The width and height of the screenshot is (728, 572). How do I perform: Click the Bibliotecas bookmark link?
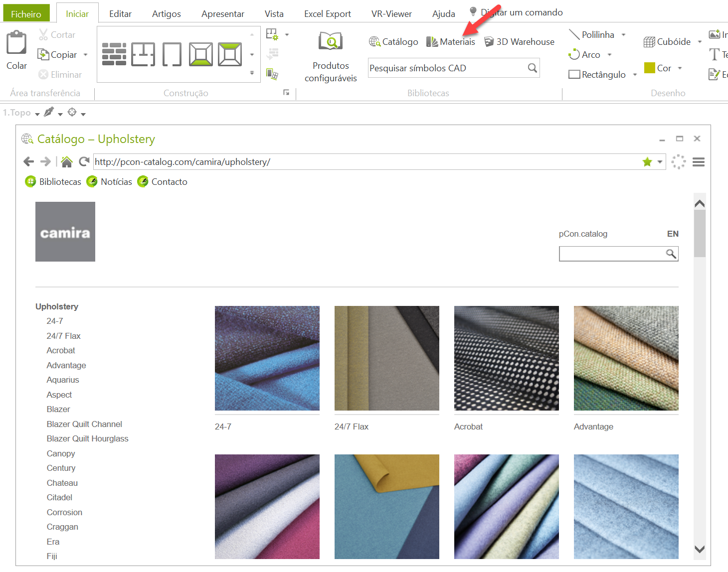[x=53, y=182]
